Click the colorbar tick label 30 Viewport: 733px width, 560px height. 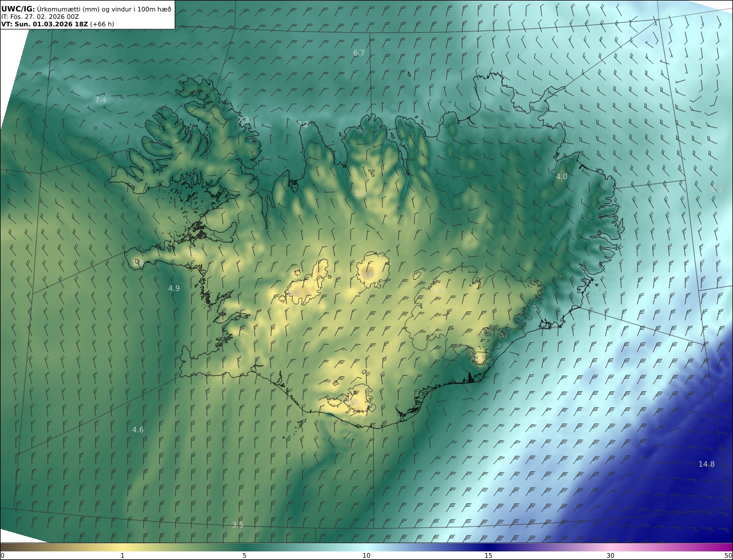click(610, 555)
